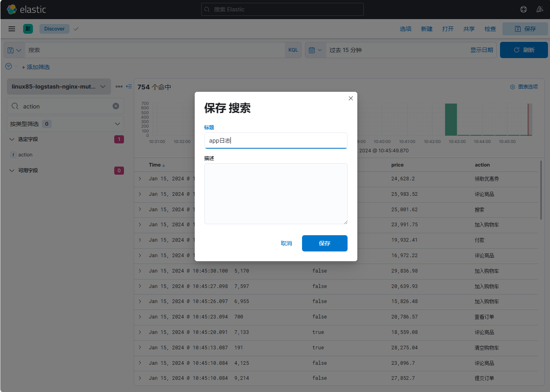Expand the 可用字段 section

pos(12,171)
